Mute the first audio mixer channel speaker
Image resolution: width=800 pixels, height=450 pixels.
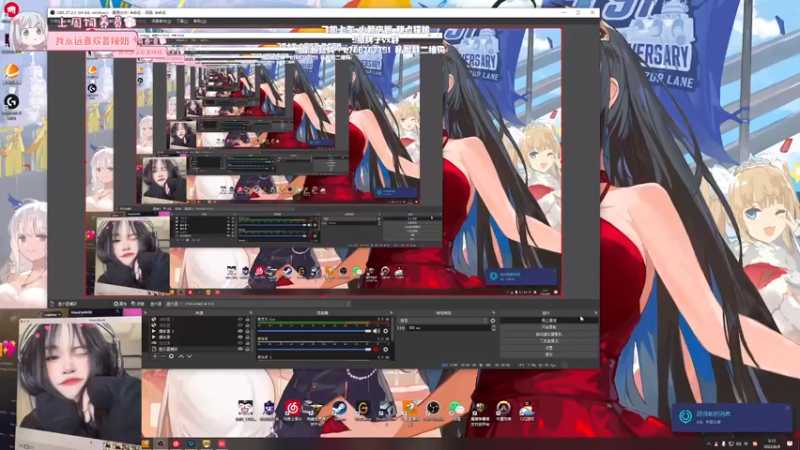pos(376,331)
